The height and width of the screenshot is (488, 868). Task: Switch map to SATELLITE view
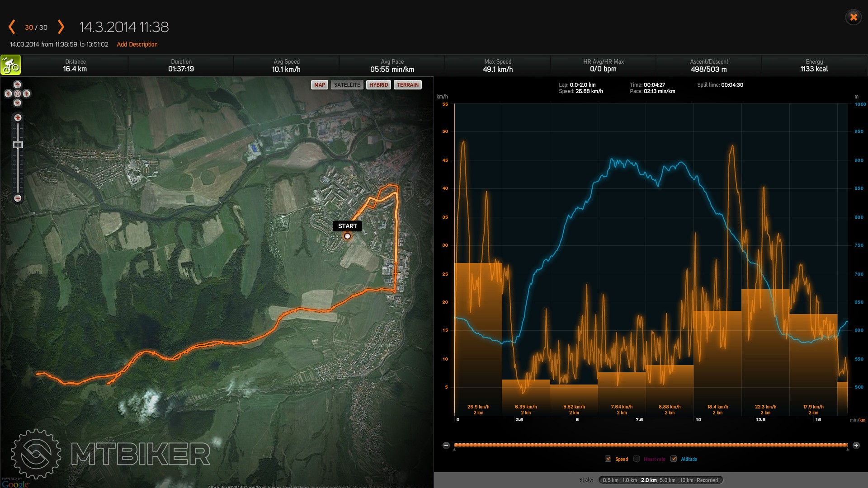[347, 85]
